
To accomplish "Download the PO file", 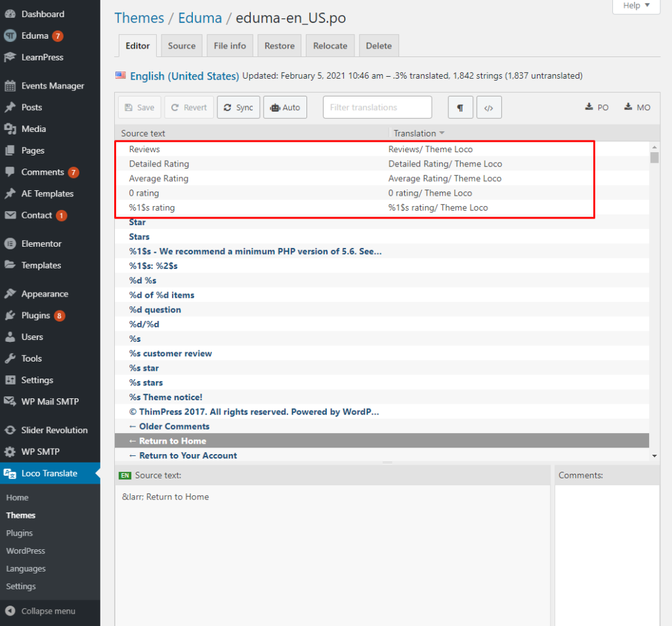I will (596, 107).
